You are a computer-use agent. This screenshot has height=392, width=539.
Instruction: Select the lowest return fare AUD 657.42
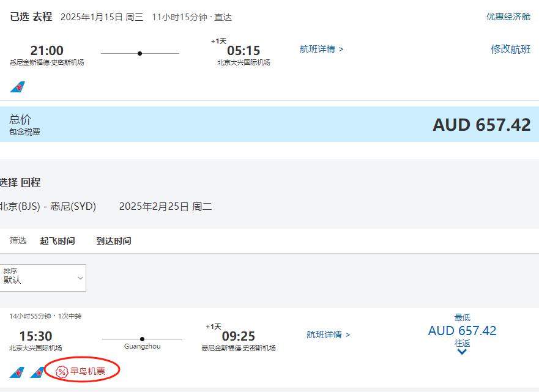pos(462,331)
